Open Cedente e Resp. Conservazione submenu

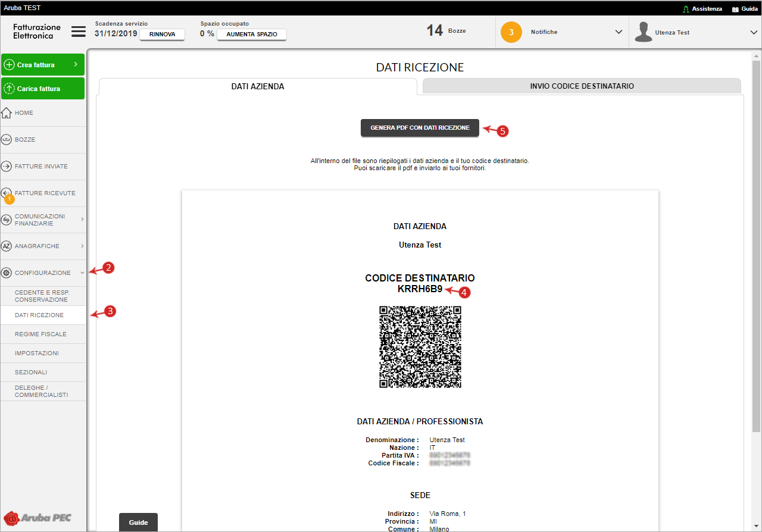[43, 296]
